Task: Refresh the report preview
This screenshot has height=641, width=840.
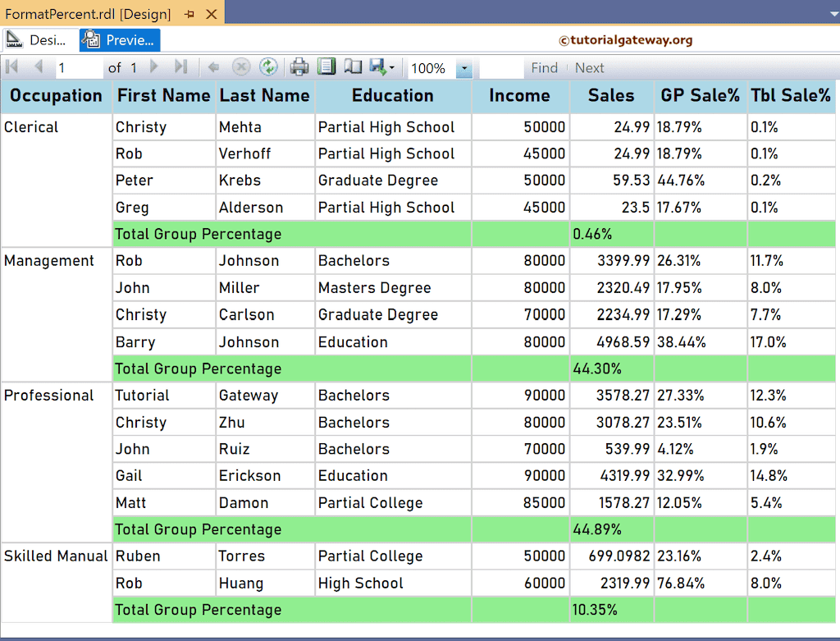Action: pos(269,67)
